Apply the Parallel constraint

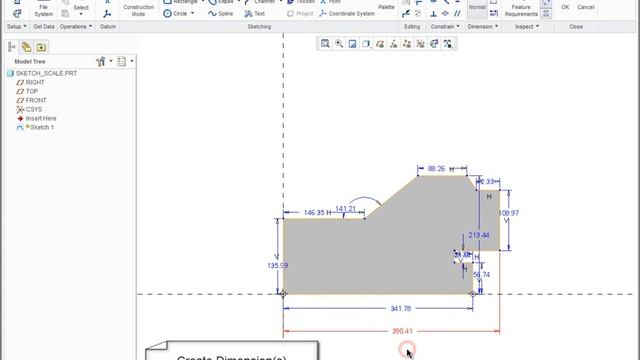pos(457,13)
